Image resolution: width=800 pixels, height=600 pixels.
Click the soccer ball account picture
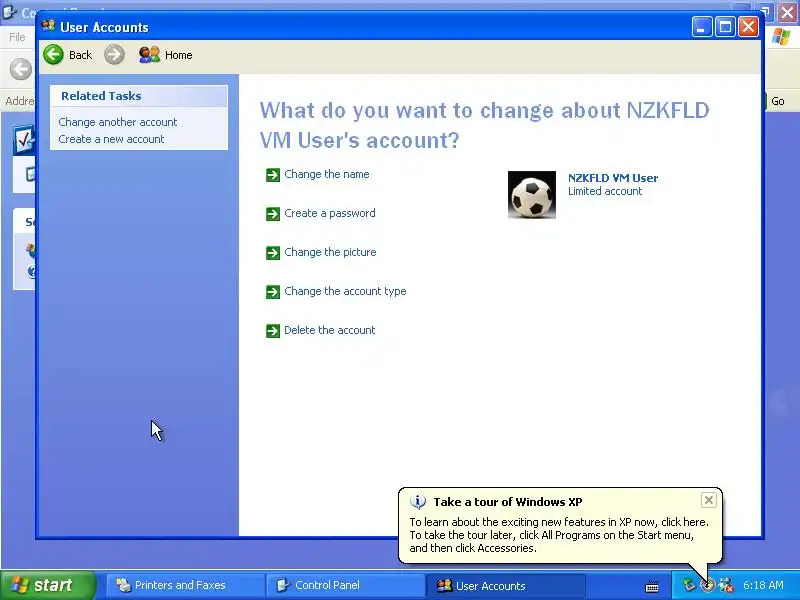532,195
